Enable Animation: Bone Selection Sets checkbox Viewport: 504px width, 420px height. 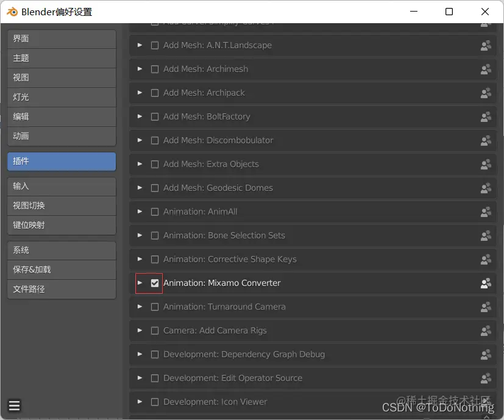tap(155, 236)
